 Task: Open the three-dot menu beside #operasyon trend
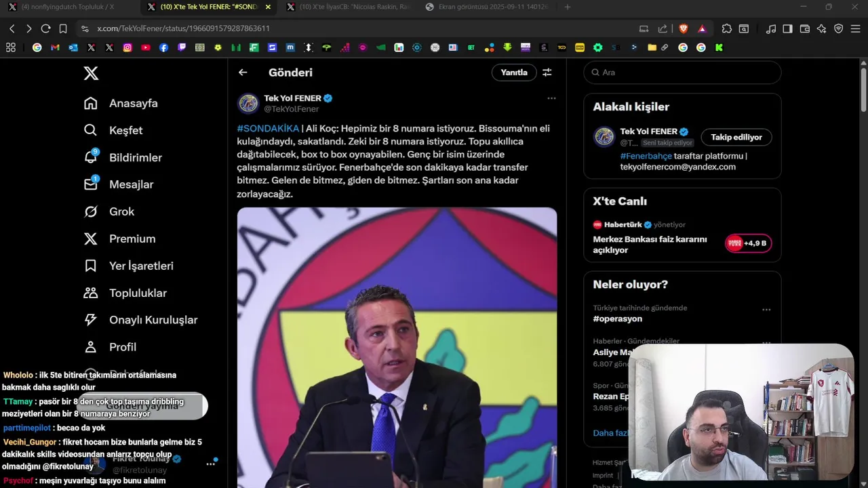tap(766, 310)
